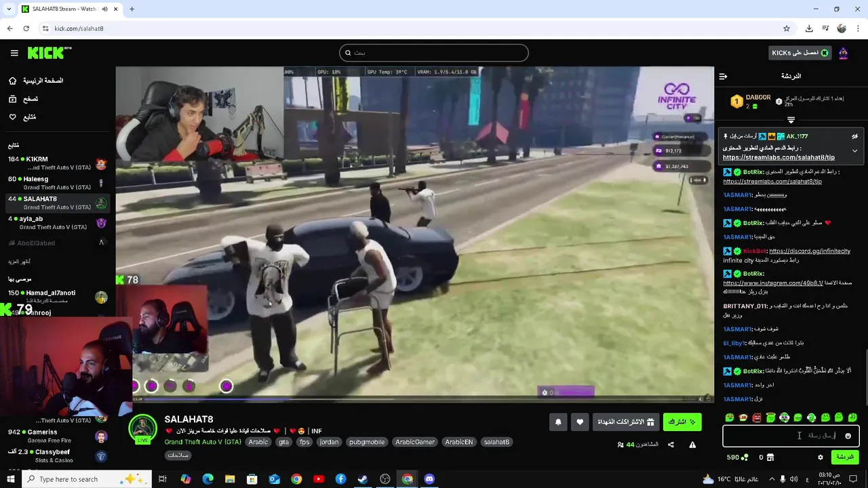Open offline AboEl3abed channel
868x488 pixels.
(x=58, y=243)
